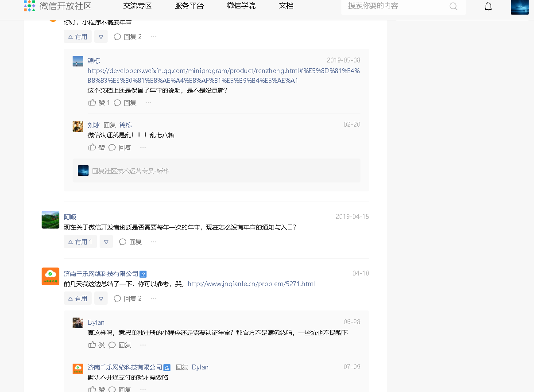
Task: Open the 锦栋 name in 刘冰's reply header
Action: pos(126,125)
